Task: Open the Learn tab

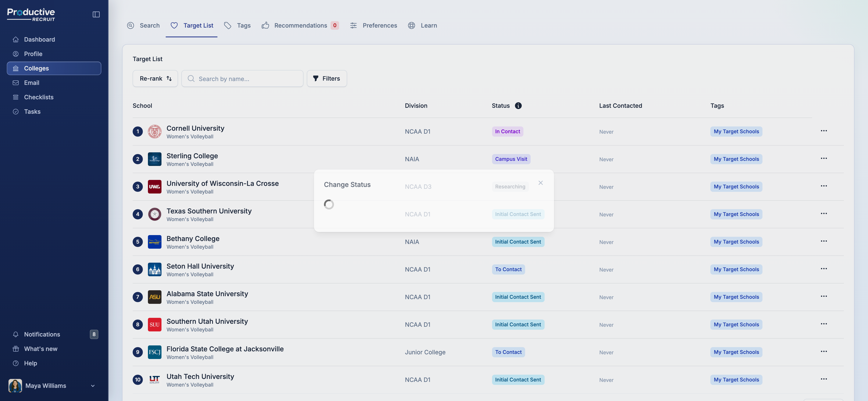Action: click(422, 25)
